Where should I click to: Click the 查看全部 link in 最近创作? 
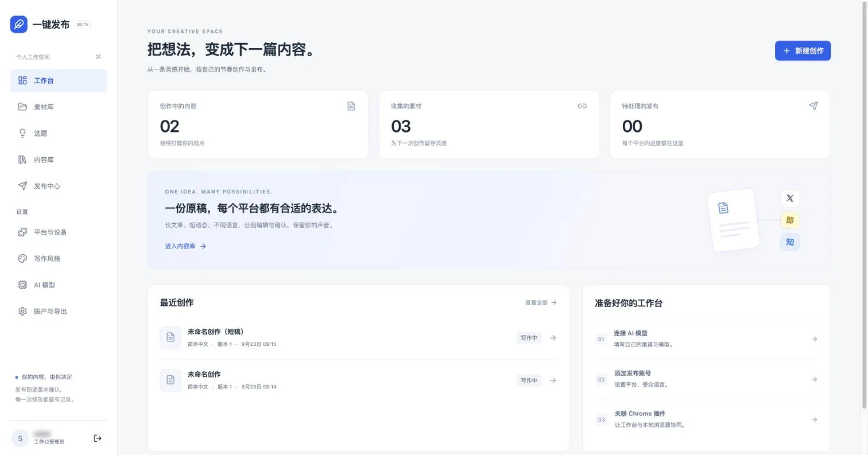[x=541, y=302]
